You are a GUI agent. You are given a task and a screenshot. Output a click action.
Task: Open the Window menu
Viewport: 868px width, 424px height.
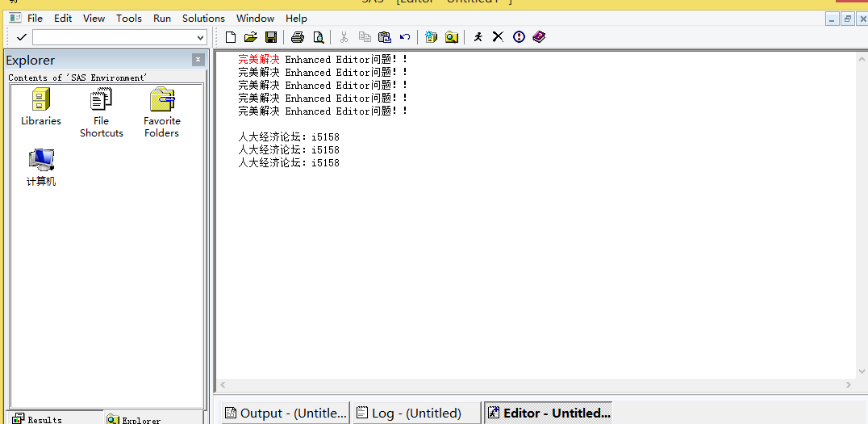point(255,19)
